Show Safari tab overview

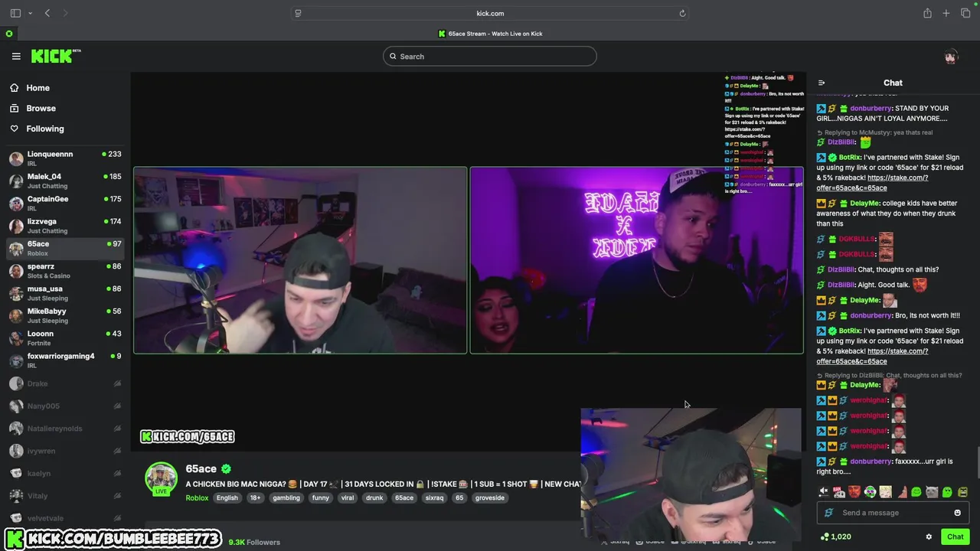tap(965, 13)
